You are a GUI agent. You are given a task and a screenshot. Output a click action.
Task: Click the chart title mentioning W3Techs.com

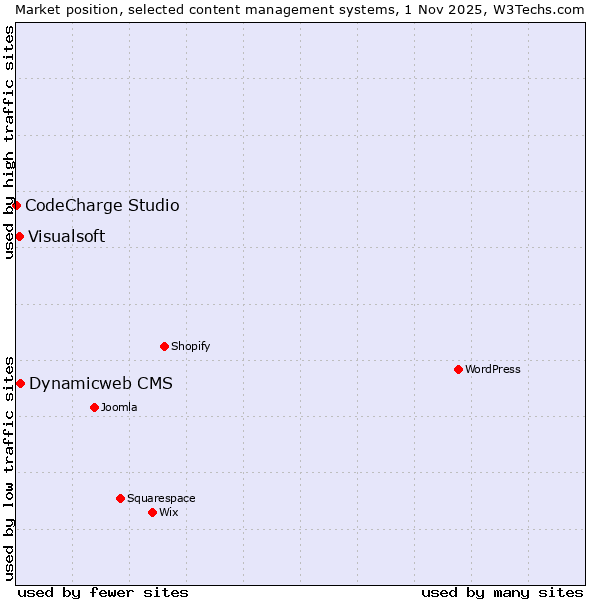300,9
